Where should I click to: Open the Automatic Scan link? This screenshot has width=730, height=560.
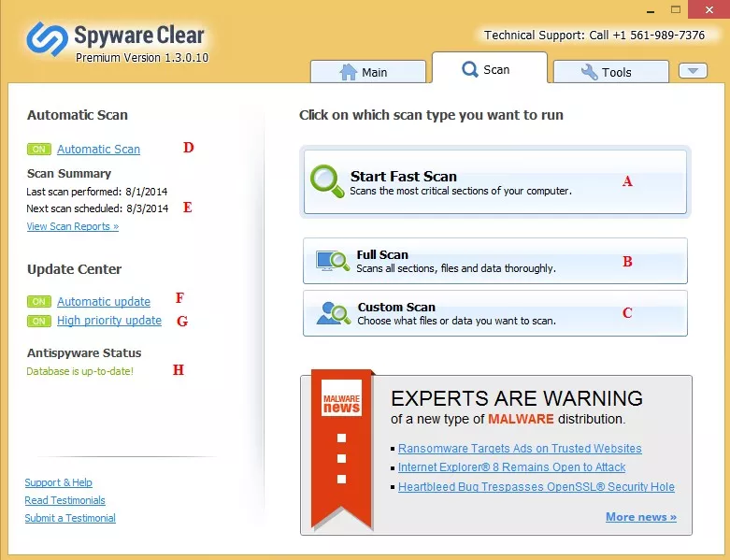tap(99, 150)
